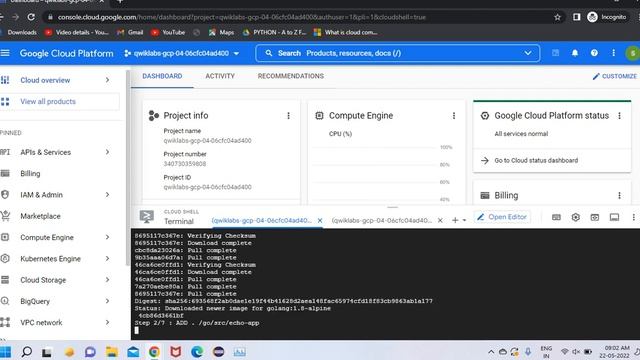
Task: Reload the browser page
Action: [31, 17]
